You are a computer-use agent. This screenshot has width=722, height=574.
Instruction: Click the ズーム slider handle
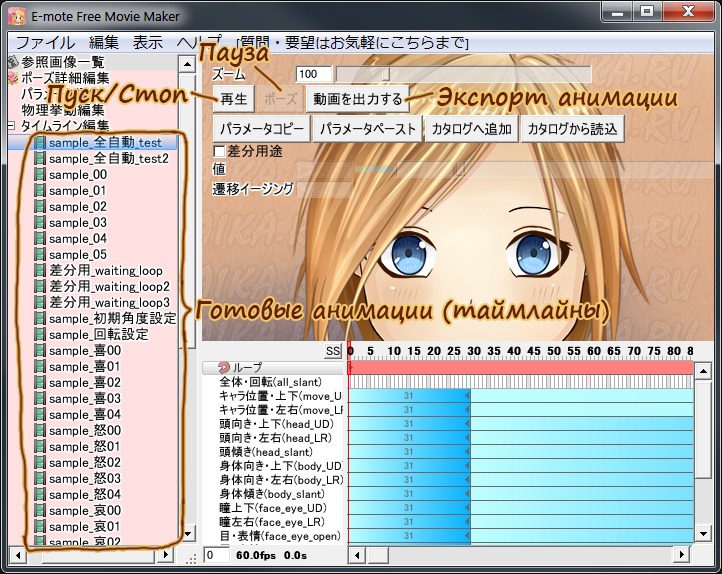pos(386,74)
